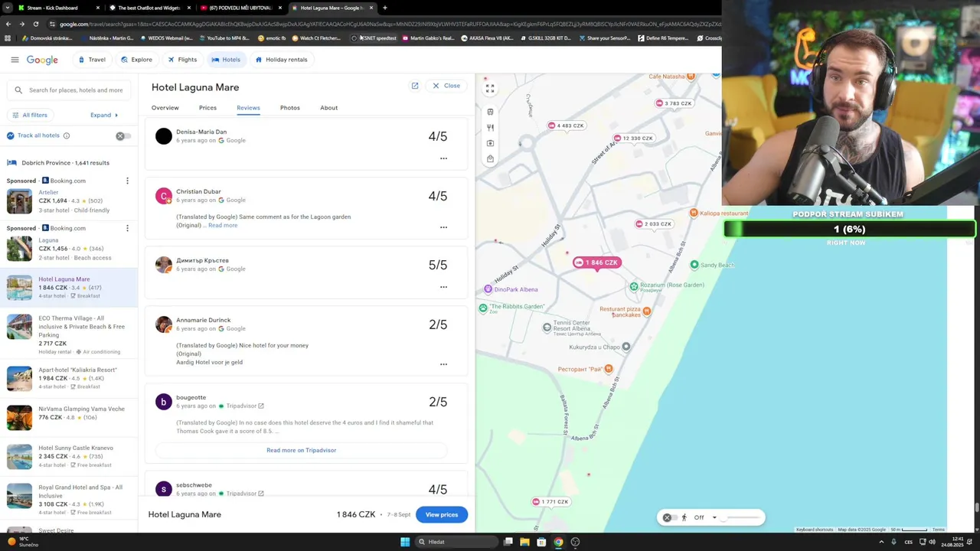Screen dimensions: 980x551
Task: Toggle walking distance switch on map
Action: coord(669,517)
